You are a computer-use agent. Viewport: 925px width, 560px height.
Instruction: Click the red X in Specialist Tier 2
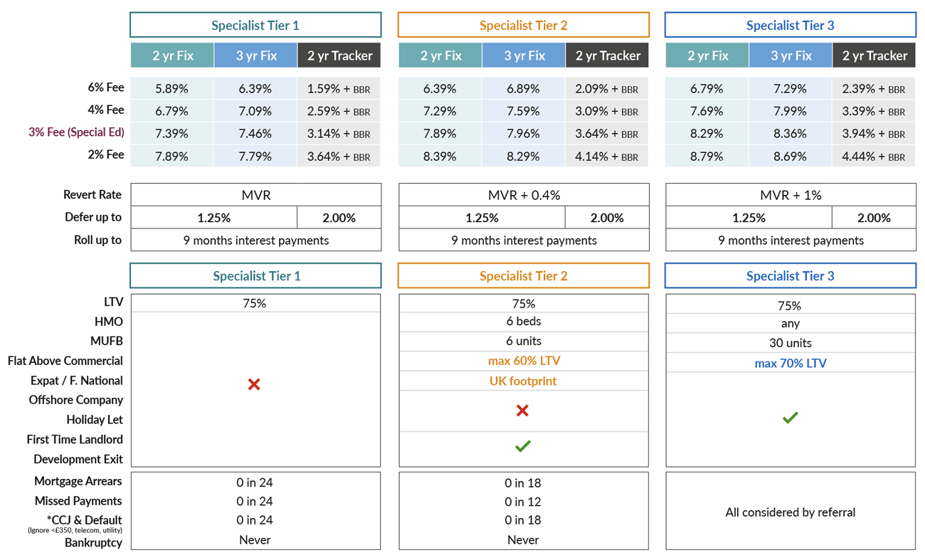522,411
